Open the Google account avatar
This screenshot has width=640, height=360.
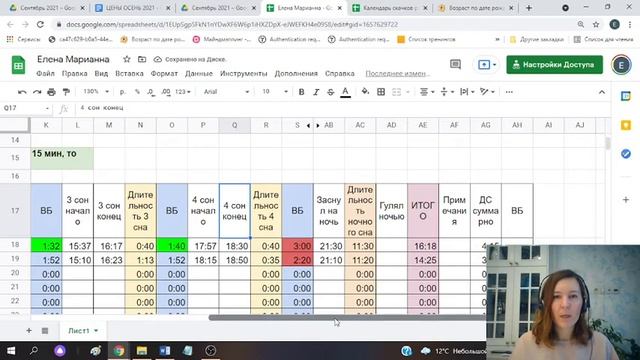click(x=621, y=64)
